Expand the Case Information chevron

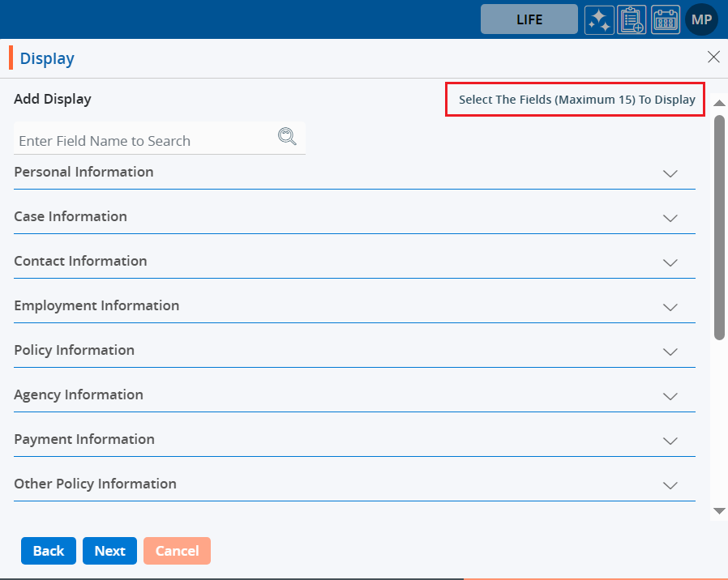click(670, 218)
